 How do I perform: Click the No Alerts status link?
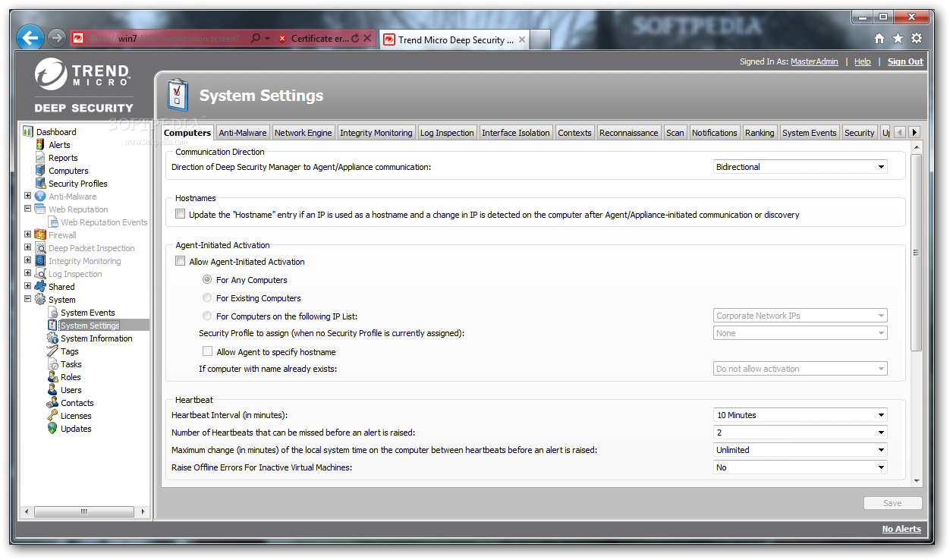click(x=901, y=529)
